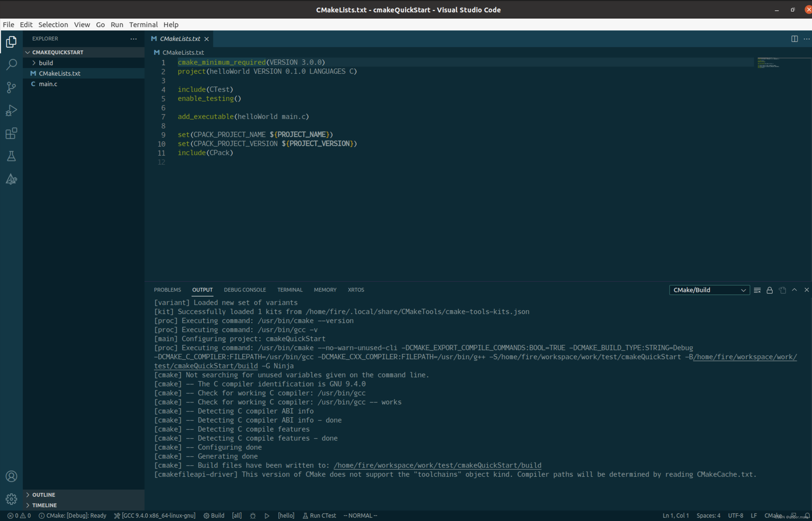Screen dimensions: 812x521
Task: Expand the build folder
Action: point(46,63)
